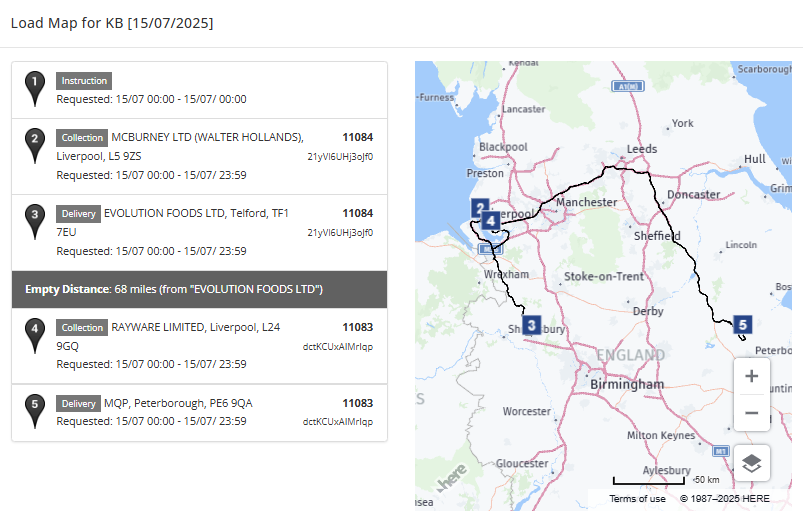This screenshot has width=803, height=515.
Task: Click the Wrexham label on the map
Action: tap(506, 274)
